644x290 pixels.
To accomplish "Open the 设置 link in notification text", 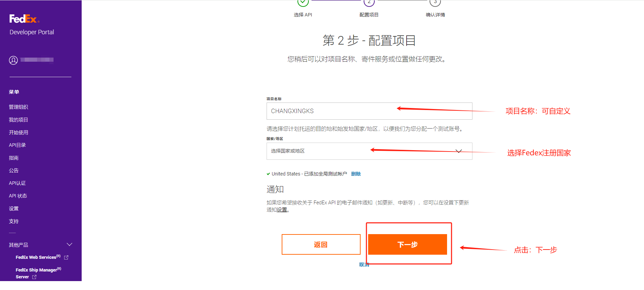I will tap(282, 210).
